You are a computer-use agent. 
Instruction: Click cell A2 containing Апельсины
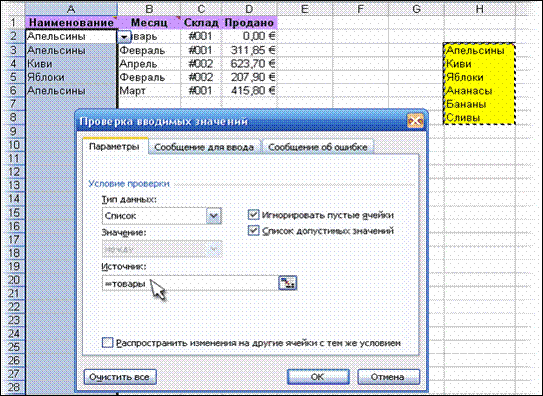pos(71,36)
